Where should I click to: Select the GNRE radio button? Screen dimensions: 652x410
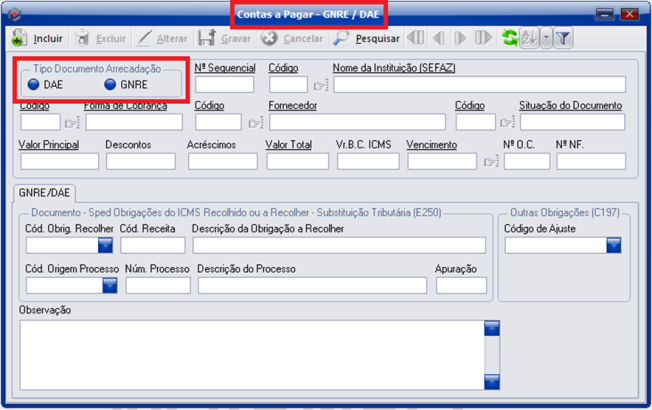pos(111,85)
